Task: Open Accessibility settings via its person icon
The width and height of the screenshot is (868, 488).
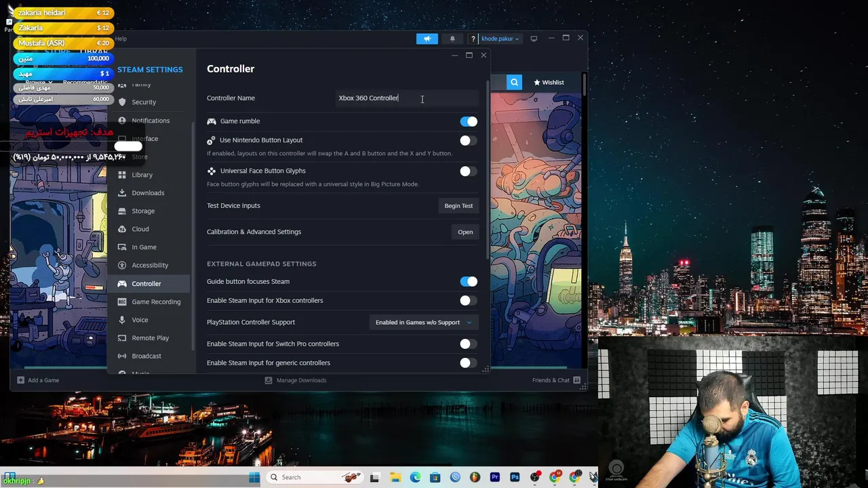Action: [x=122, y=265]
